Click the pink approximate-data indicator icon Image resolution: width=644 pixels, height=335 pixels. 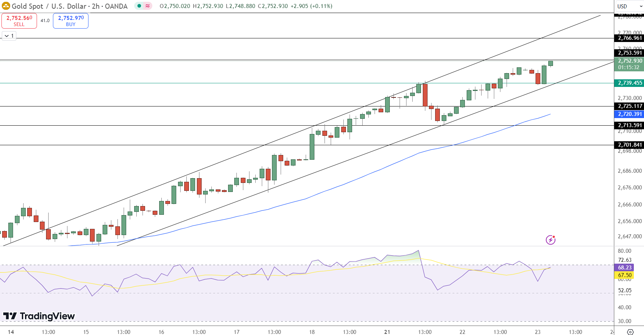(x=148, y=6)
